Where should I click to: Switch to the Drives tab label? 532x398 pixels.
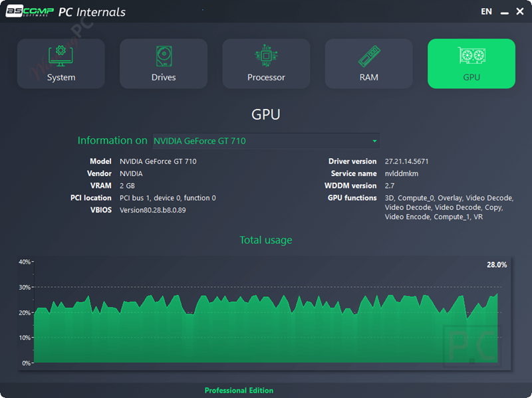click(164, 77)
